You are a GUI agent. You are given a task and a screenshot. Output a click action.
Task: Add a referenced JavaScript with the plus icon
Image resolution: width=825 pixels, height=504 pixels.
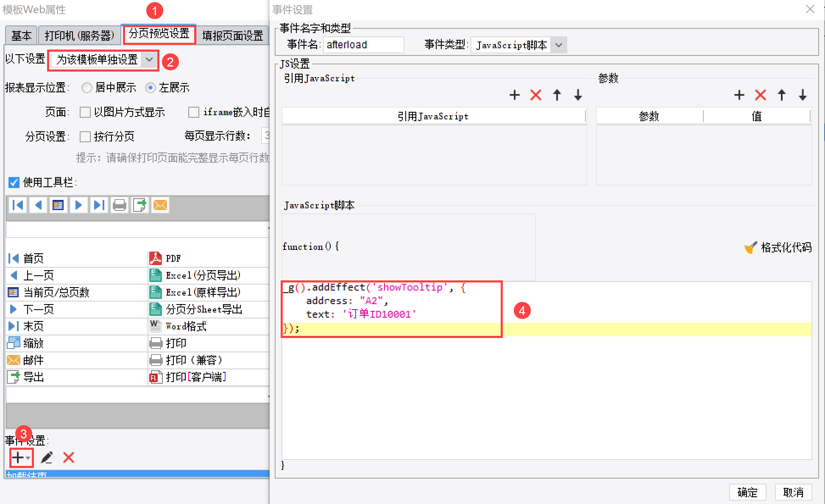(x=514, y=95)
